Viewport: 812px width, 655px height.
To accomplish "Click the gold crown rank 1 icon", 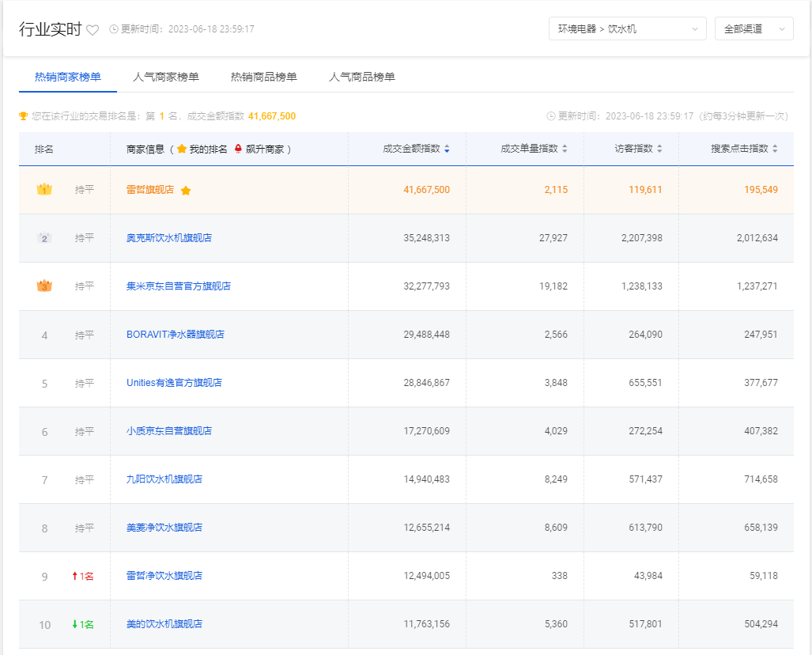I will (x=44, y=189).
